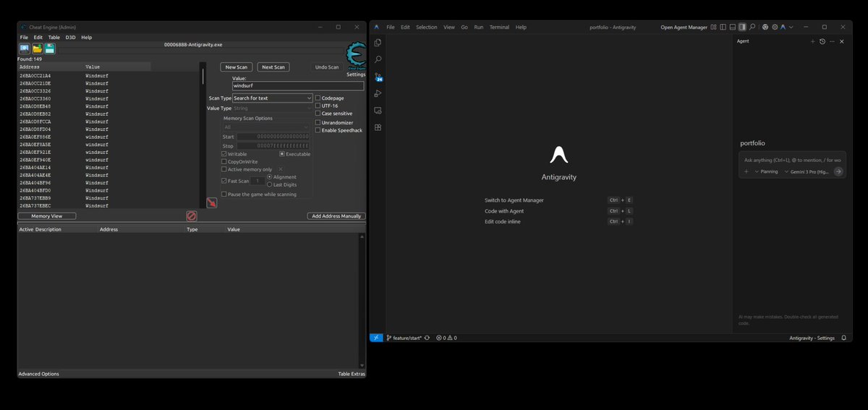Open Cheat Engine Settings logo

point(356,56)
